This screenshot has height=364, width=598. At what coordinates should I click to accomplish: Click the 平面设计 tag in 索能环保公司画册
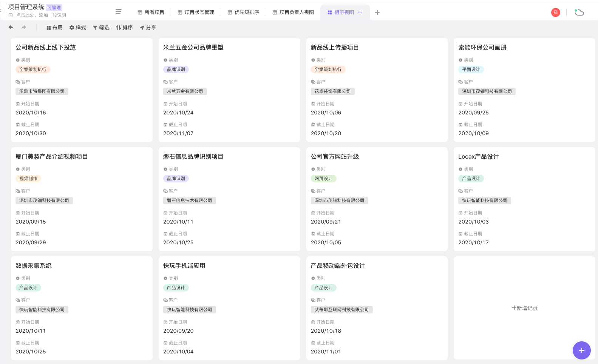coord(471,69)
